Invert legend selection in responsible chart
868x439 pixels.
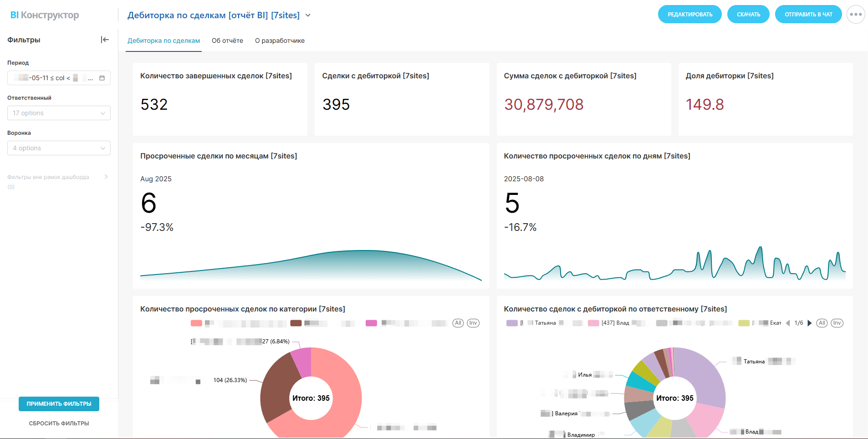[837, 323]
